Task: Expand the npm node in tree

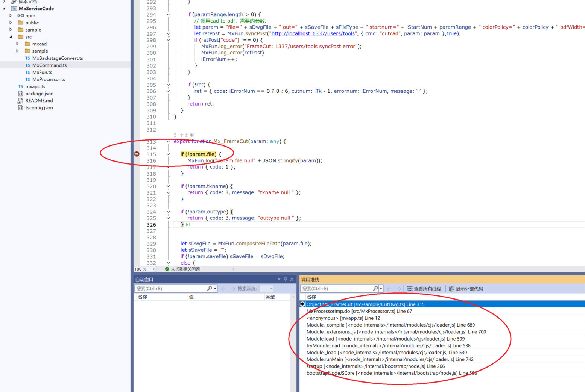Action: tap(11, 15)
